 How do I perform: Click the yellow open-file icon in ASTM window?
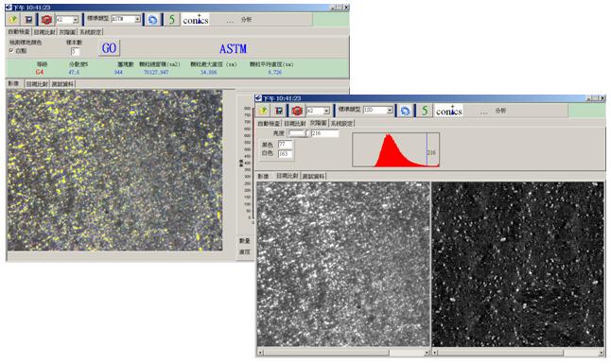click(x=13, y=19)
